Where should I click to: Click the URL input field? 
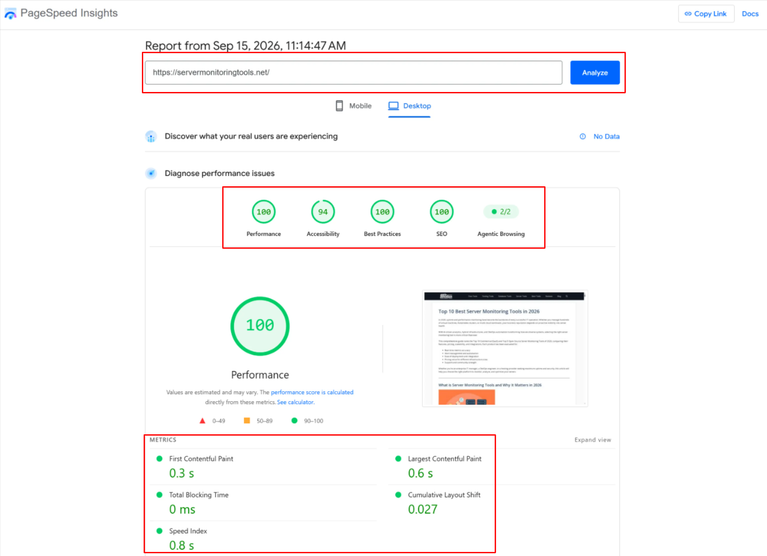pyautogui.click(x=354, y=72)
